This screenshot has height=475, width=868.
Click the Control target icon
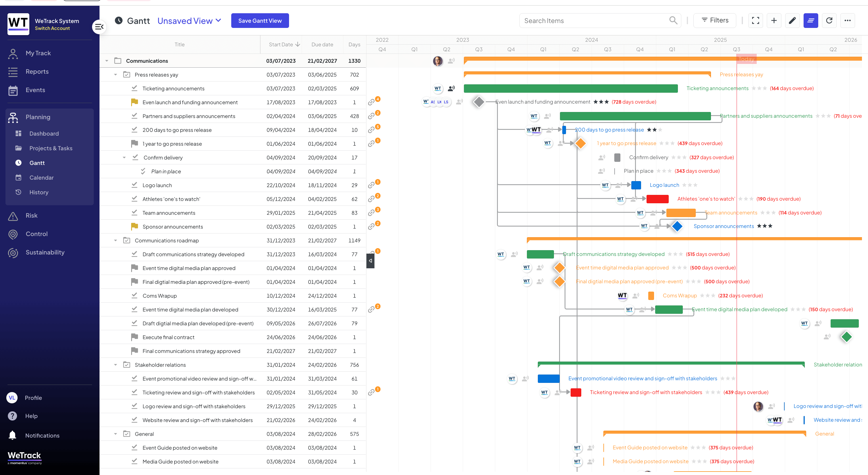point(13,234)
